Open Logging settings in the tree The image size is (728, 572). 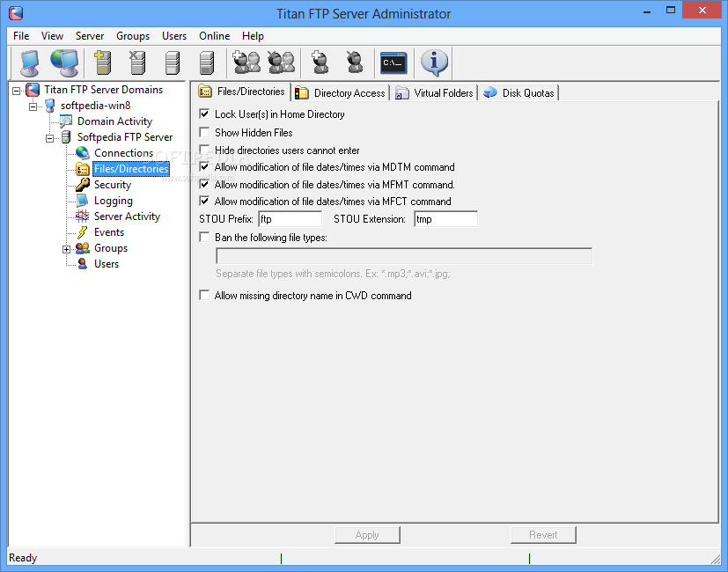(114, 201)
